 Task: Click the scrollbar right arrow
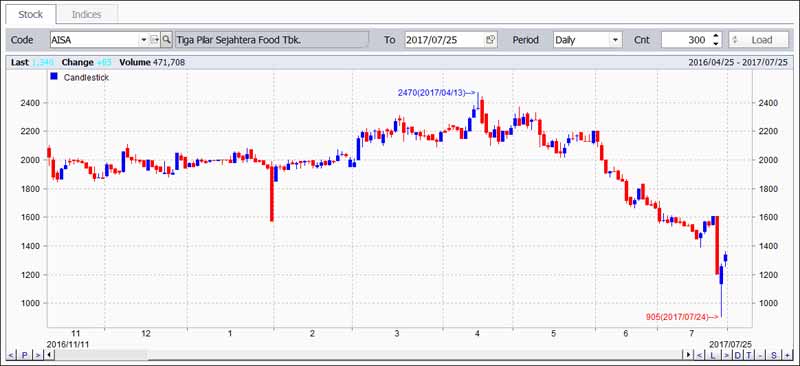(689, 355)
